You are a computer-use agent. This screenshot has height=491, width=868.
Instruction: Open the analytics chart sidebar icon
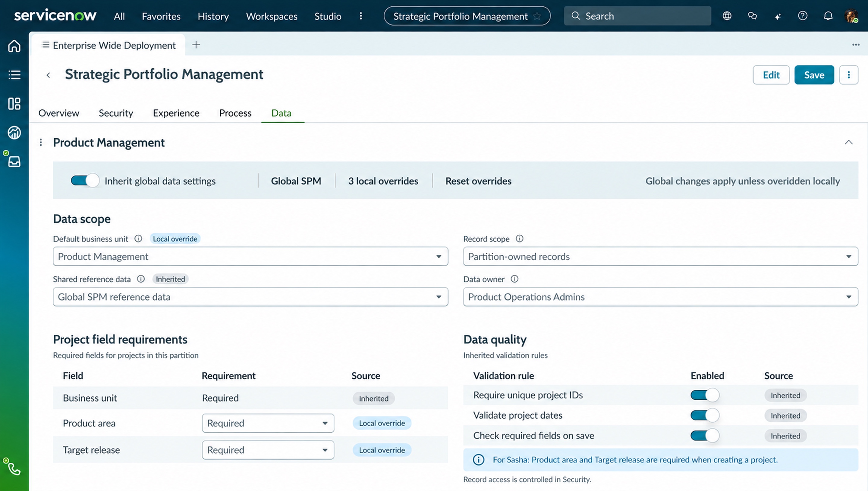(14, 133)
